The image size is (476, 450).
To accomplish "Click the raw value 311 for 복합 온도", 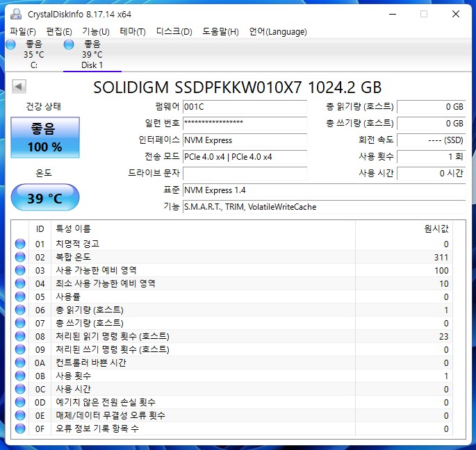I will (x=441, y=258).
